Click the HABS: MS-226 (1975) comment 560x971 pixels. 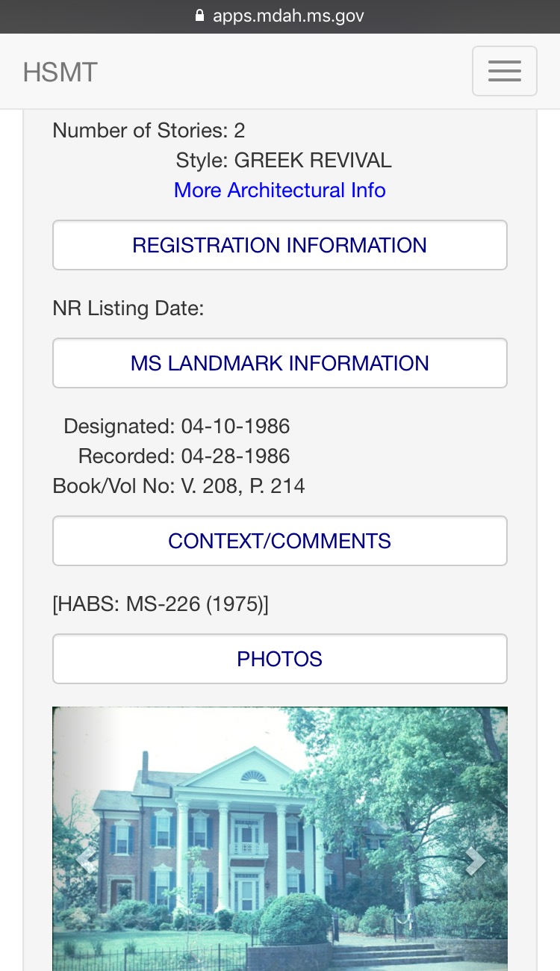coord(161,604)
